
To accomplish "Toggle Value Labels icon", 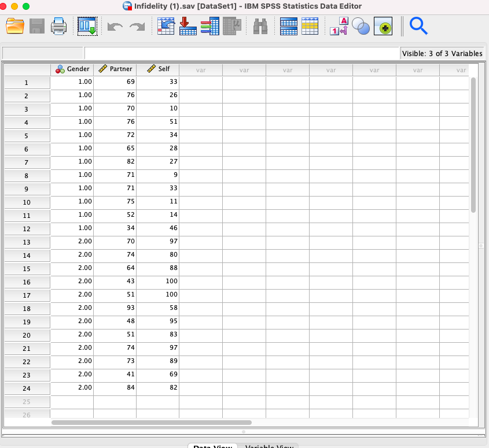I will [x=339, y=26].
